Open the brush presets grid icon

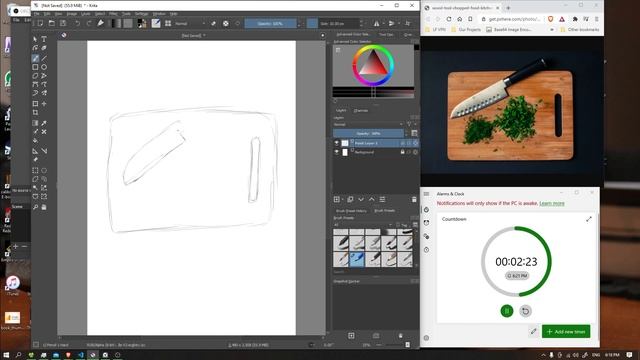point(168,23)
